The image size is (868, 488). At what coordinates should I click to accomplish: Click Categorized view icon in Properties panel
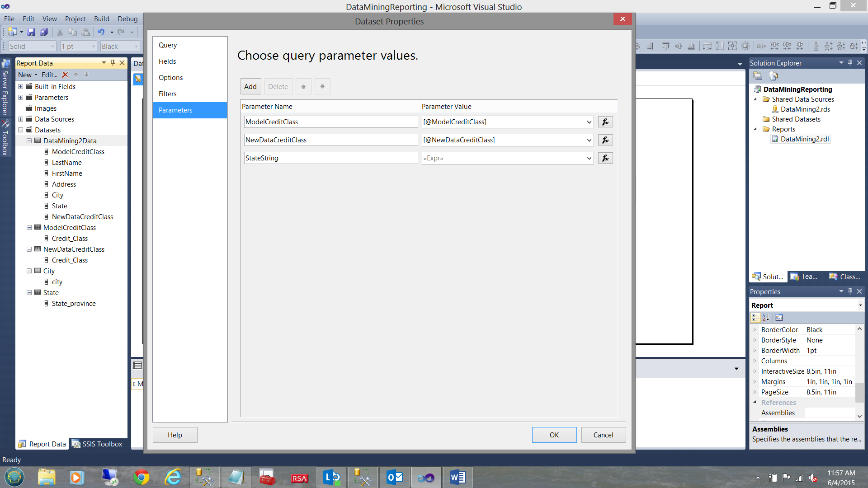755,318
